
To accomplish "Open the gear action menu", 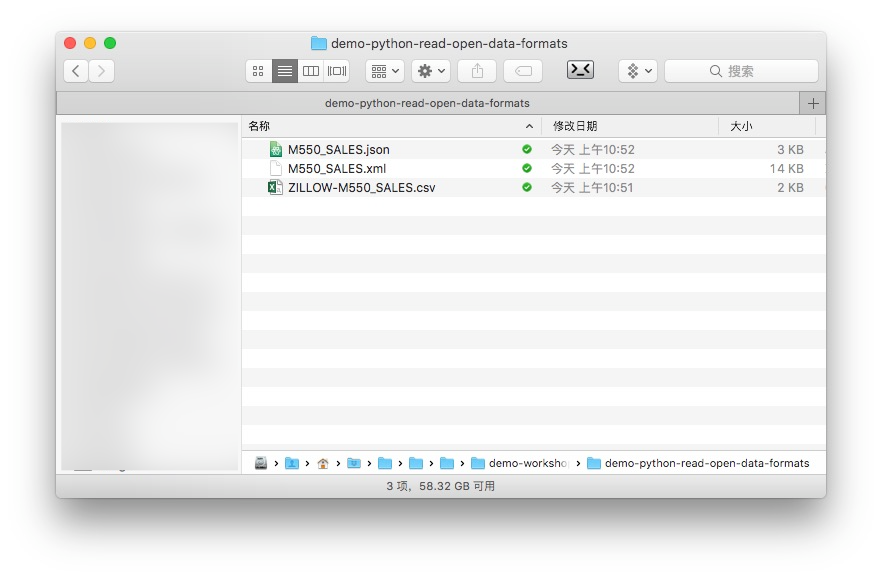I will tap(431, 71).
